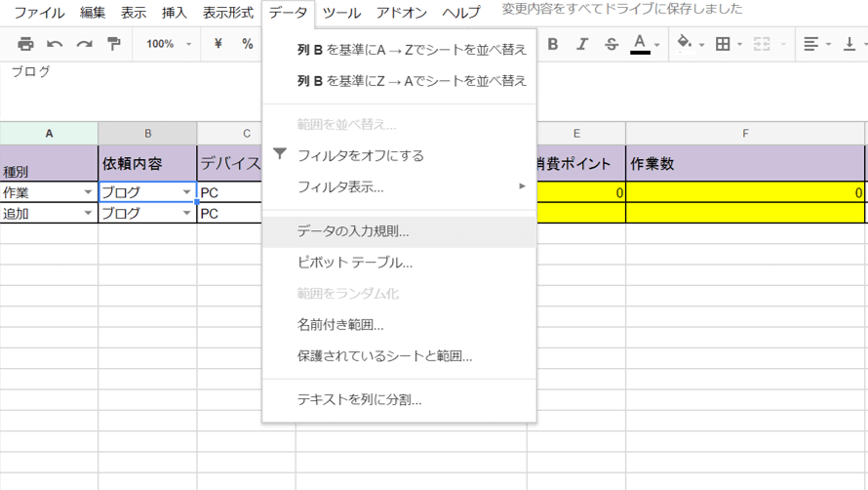Select column F header
Image resolution: width=868 pixels, height=490 pixels.
745,134
